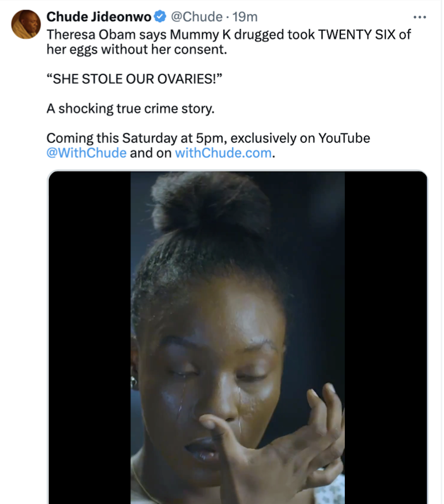This screenshot has height=504, width=444.
Task: Open Chude Jideonwo's profile picture
Action: tap(26, 24)
